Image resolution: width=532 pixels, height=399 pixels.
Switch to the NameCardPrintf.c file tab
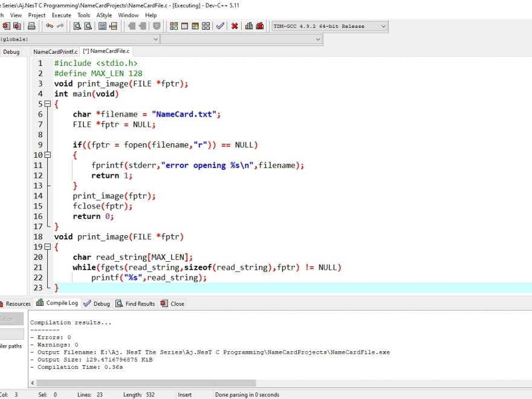pos(55,52)
